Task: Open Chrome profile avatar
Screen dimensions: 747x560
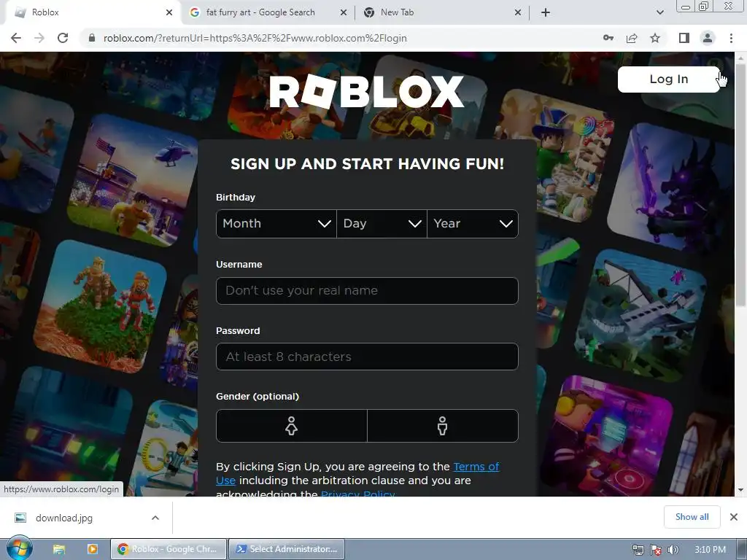Action: click(708, 38)
